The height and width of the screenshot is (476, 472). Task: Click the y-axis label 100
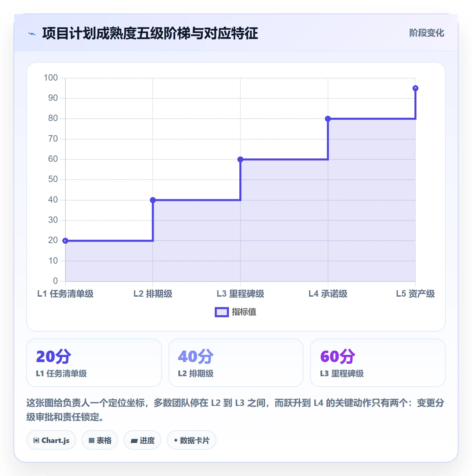51,78
